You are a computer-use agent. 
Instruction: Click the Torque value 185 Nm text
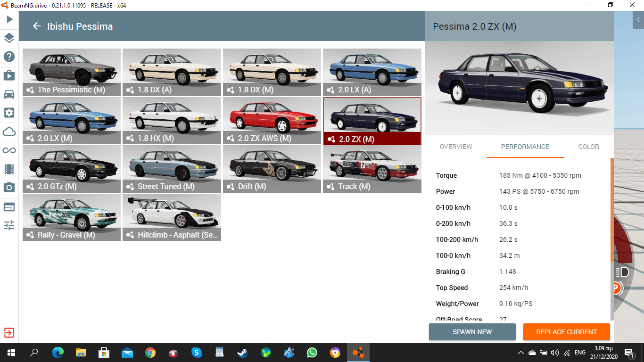(x=540, y=175)
